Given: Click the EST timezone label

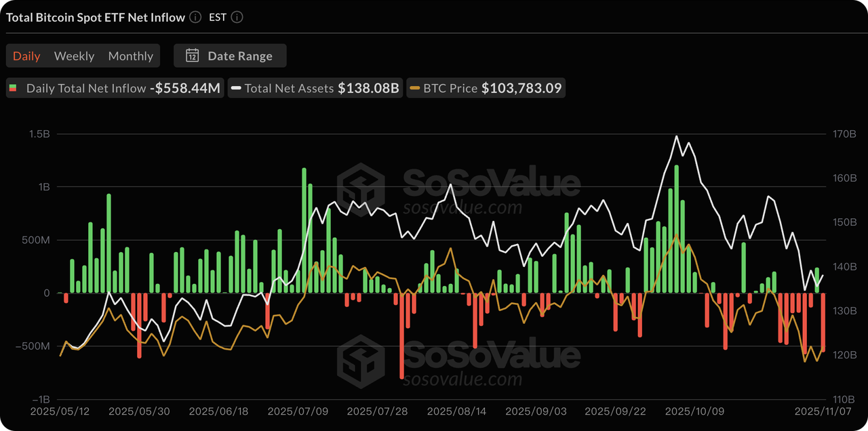Looking at the screenshot, I should (x=218, y=18).
